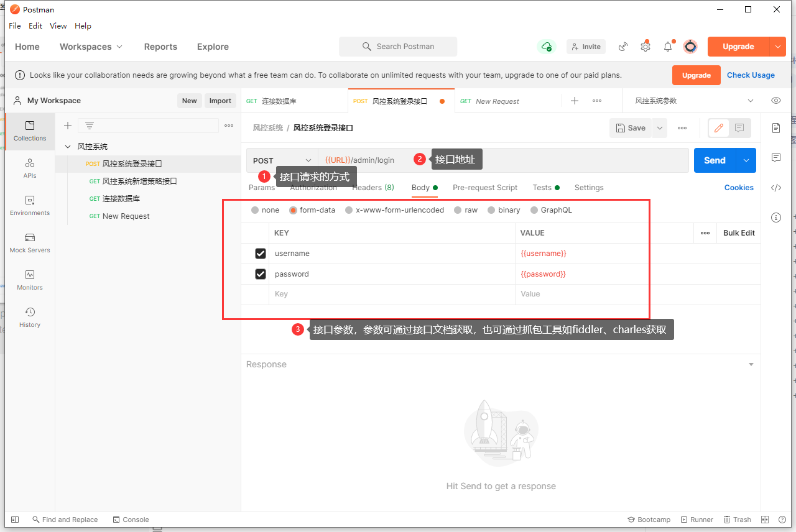Viewport: 796px width, 532px height.
Task: Click the Search Postman field
Action: (x=398, y=46)
